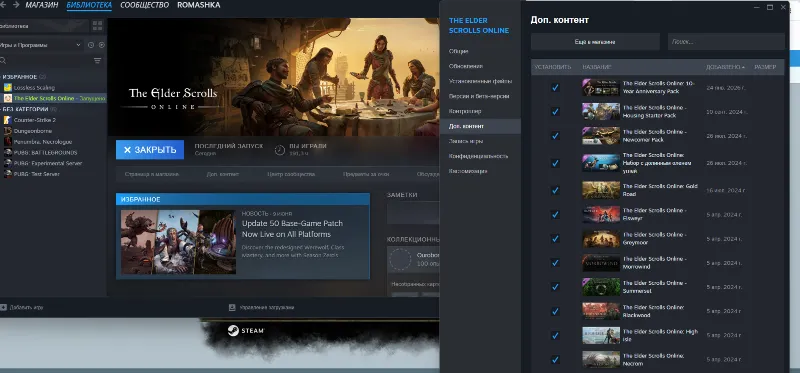Open the Предметы за очки link

pyautogui.click(x=366, y=175)
